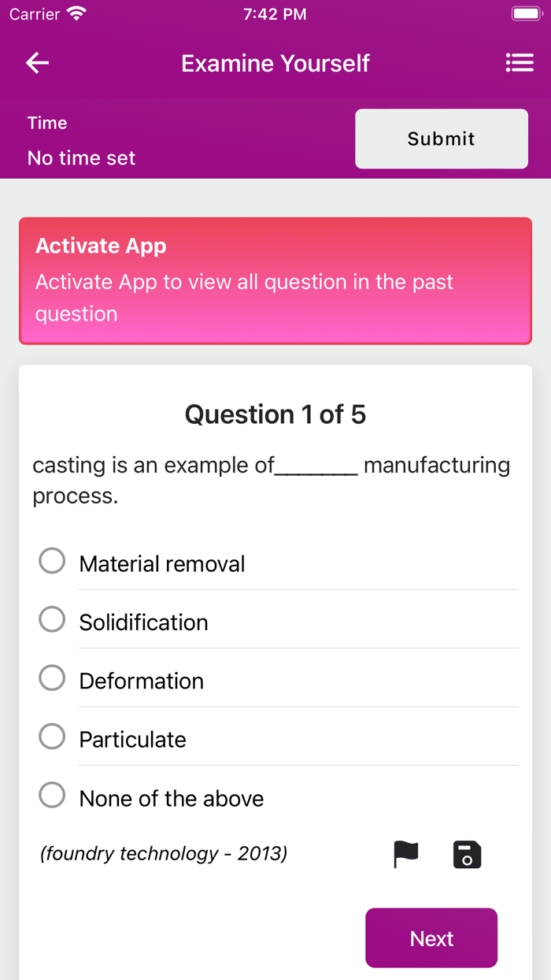Save question using the floppy disk icon
Viewport: 551px width, 980px height.
pos(467,855)
